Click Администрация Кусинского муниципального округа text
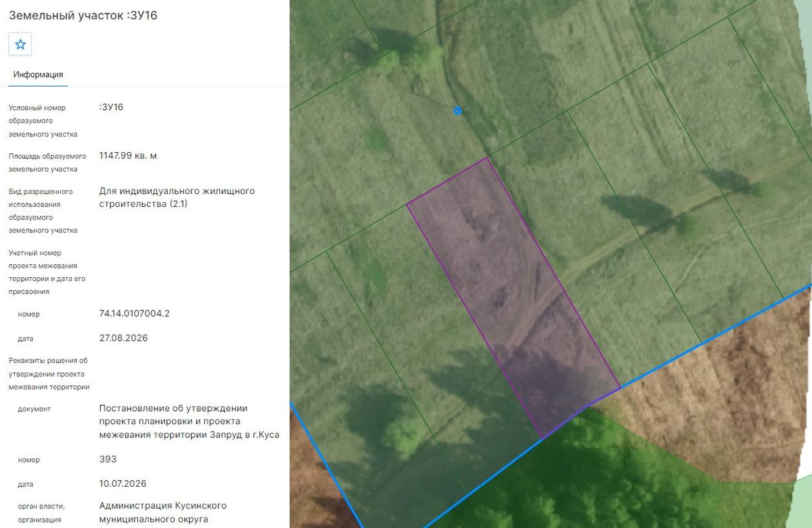Image resolution: width=812 pixels, height=528 pixels. (162, 512)
